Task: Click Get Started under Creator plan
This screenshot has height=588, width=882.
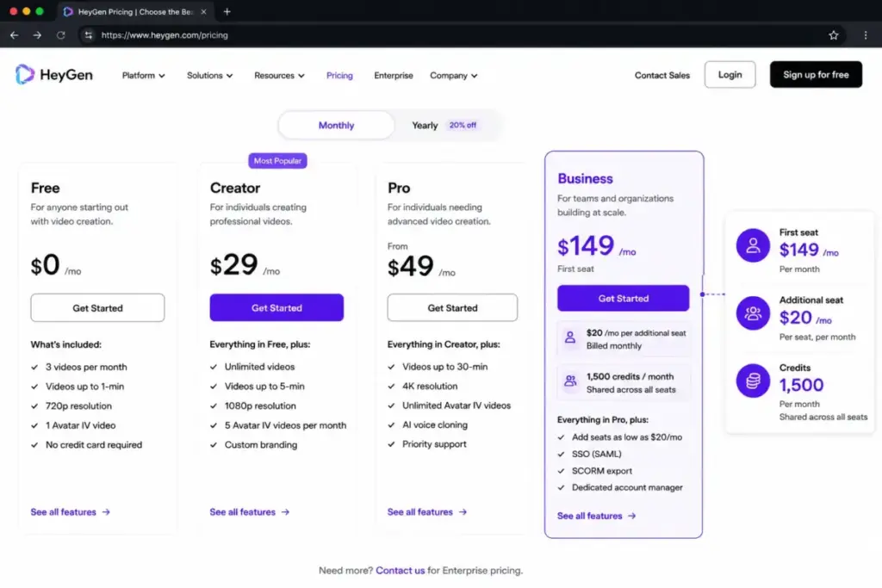Action: click(x=276, y=307)
